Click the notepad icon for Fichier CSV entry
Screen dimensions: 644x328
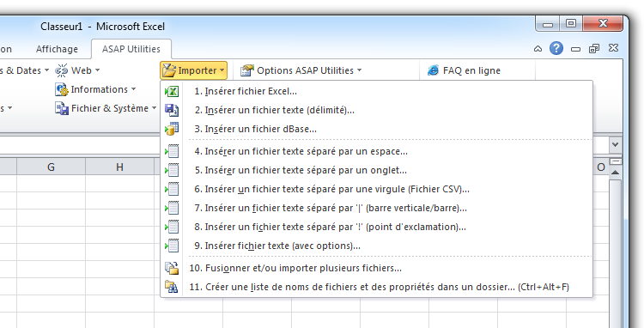point(172,189)
